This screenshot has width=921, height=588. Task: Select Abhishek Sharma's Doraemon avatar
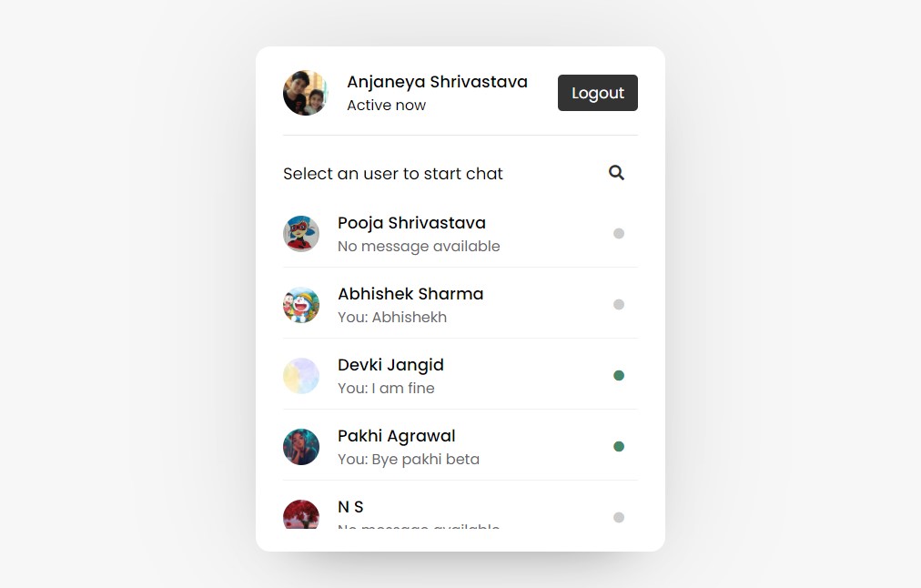coord(301,305)
